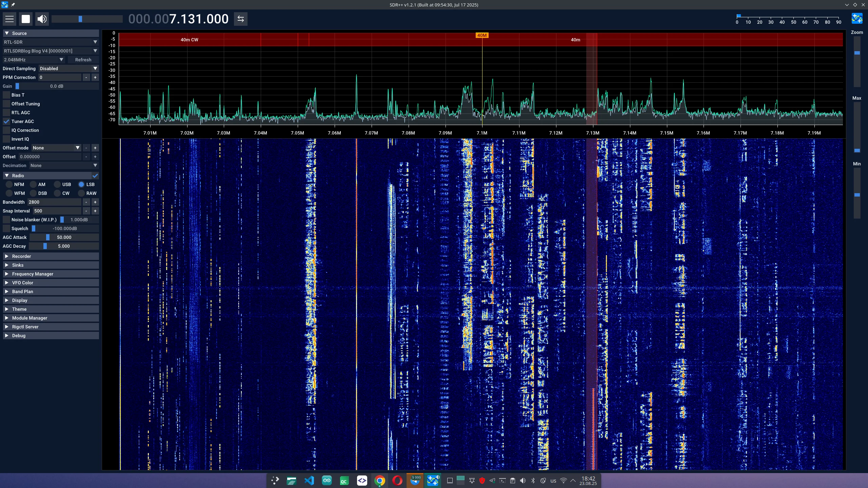Image resolution: width=868 pixels, height=488 pixels.
Task: Select USB demodulation mode
Action: coord(57,184)
